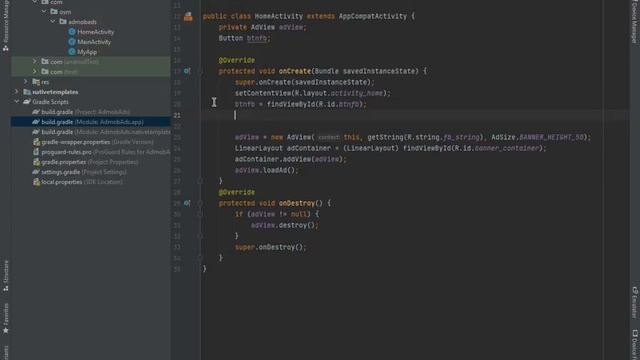Click the empty caret line 21
The height and width of the screenshot is (360, 640).
415,115
